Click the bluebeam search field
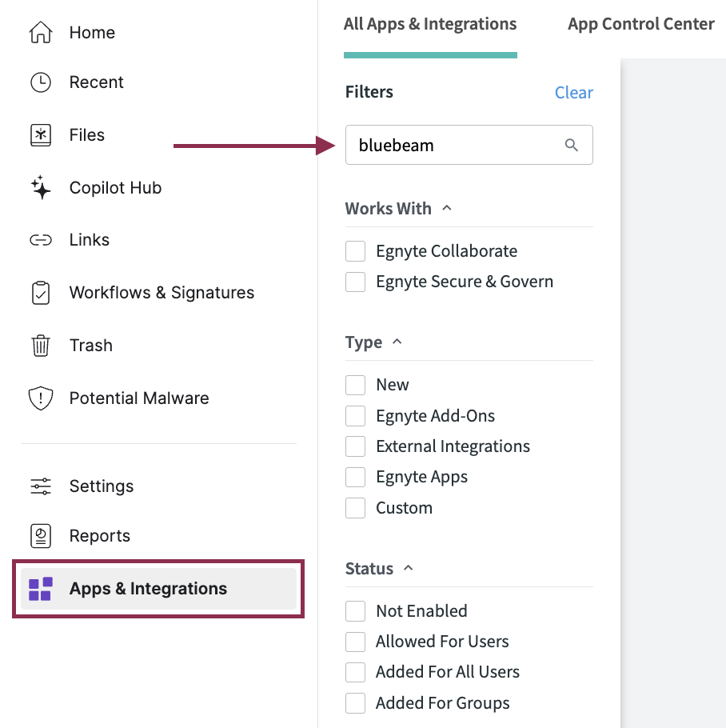 click(x=469, y=145)
